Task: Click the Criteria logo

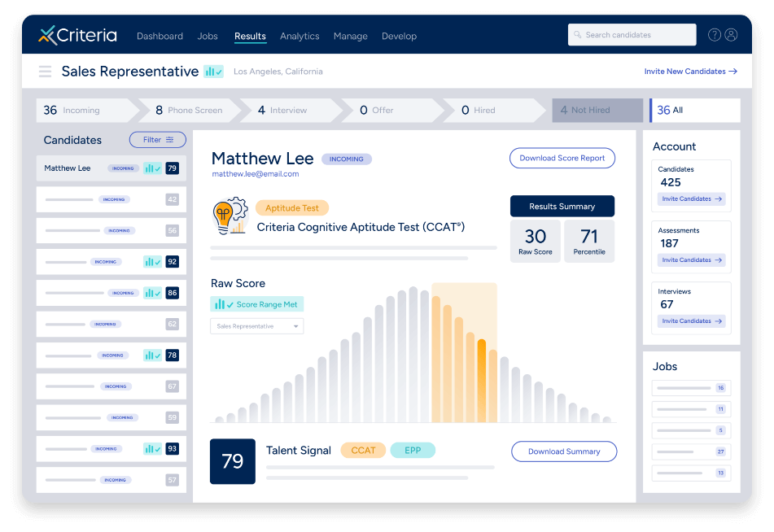Action: pos(77,35)
